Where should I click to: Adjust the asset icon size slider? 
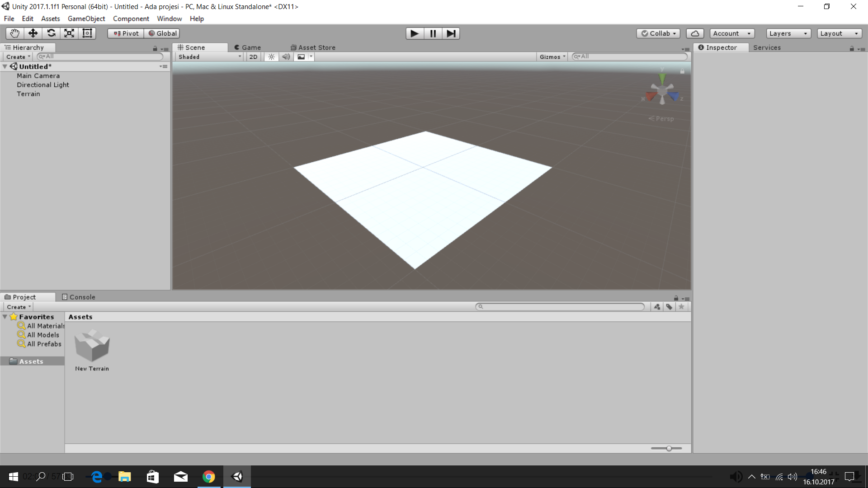coord(669,448)
